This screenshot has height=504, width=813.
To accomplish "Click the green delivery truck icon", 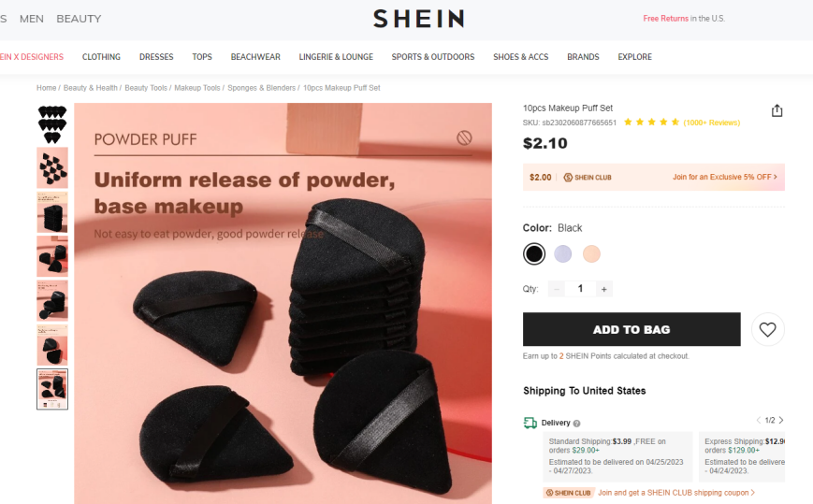I will (x=530, y=423).
